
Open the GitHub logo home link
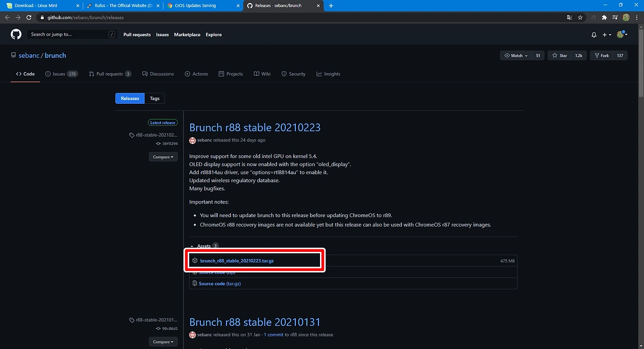coord(16,34)
